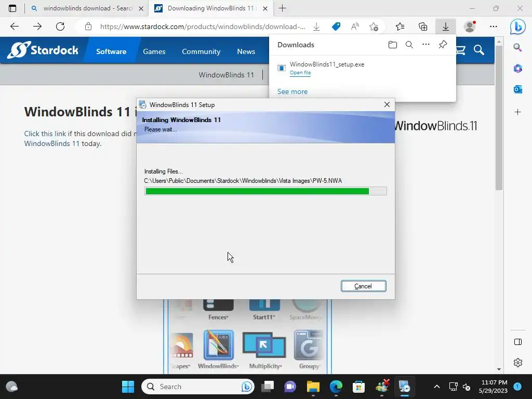Add a sidebar app with plus icon
The width and height of the screenshot is (532, 399).
pos(517,112)
